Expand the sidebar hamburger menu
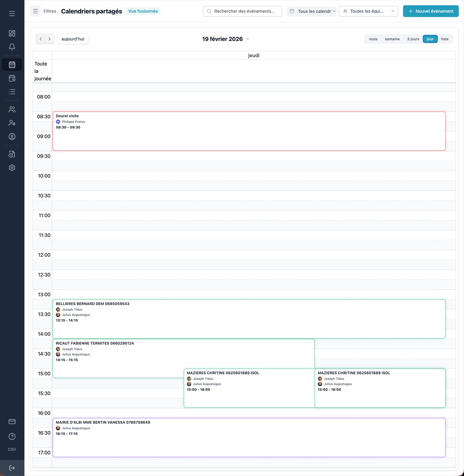 [12, 14]
